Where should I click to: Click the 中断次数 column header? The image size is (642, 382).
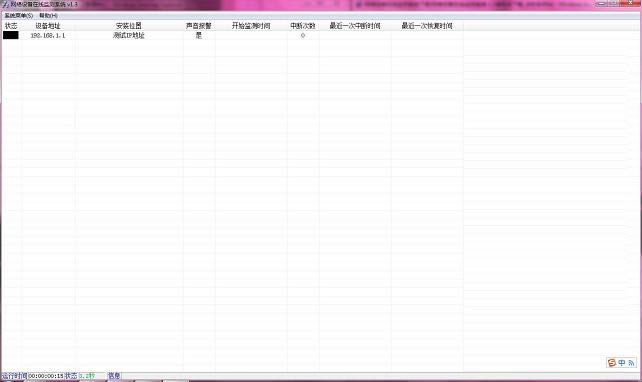point(303,26)
